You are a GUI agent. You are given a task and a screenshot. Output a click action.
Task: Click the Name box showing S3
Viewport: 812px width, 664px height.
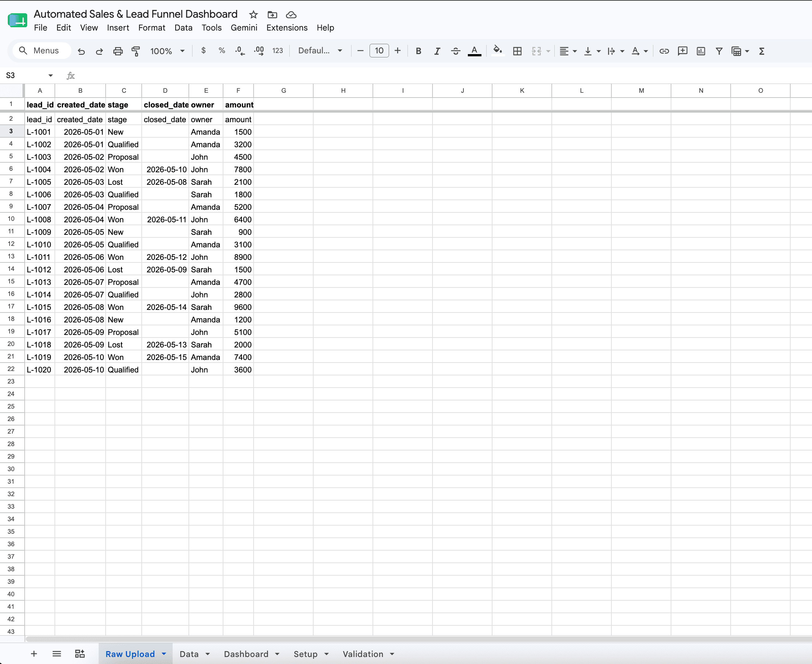click(x=29, y=75)
